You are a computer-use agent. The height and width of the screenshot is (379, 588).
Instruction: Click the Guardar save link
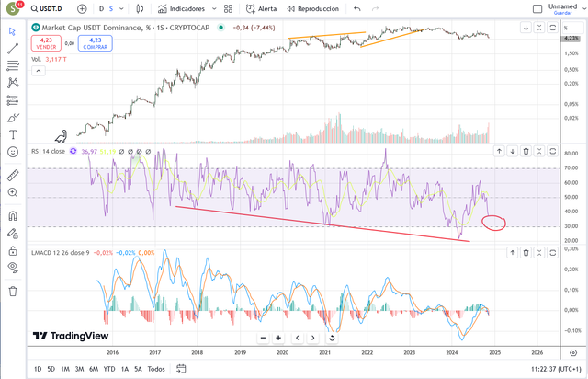click(563, 13)
